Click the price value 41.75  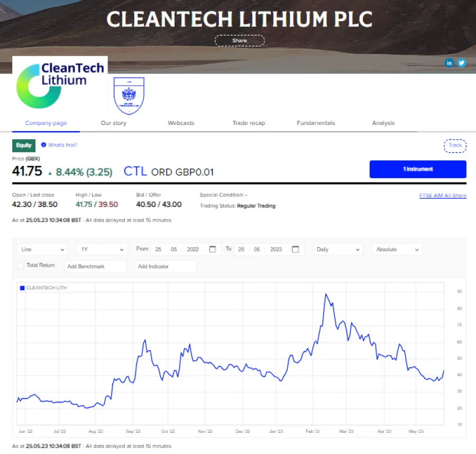[27, 171]
